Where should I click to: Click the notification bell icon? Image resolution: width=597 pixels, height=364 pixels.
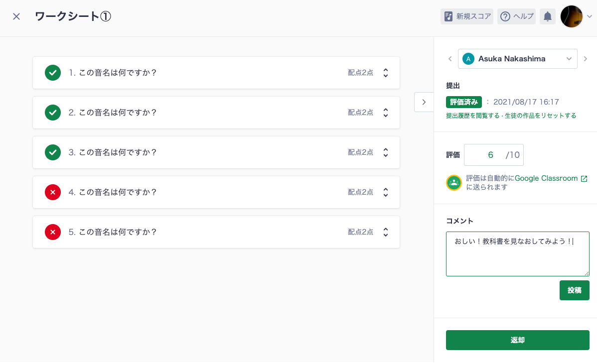click(x=547, y=16)
